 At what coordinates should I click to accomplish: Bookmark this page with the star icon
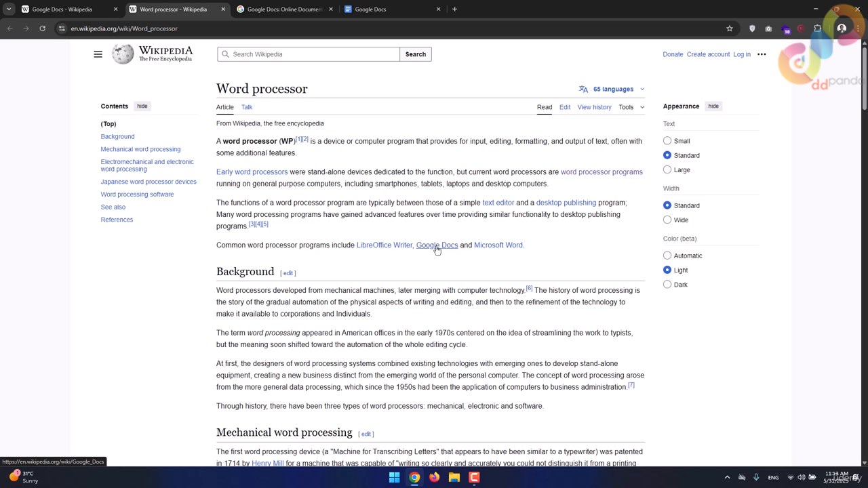pos(730,28)
